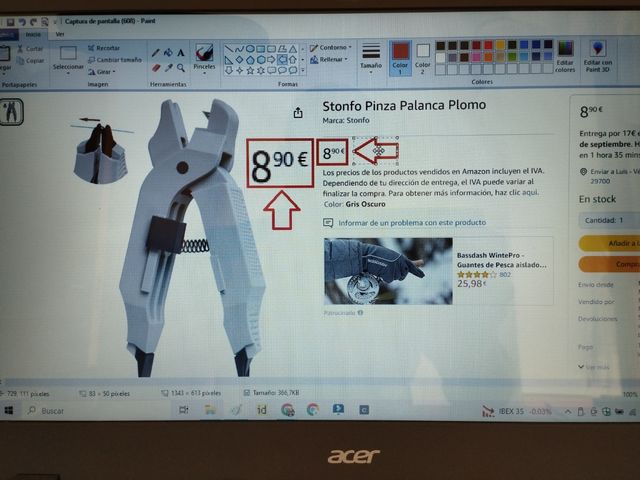The width and height of the screenshot is (640, 480).
Task: Choose the Text tool (A)
Action: coord(181,53)
